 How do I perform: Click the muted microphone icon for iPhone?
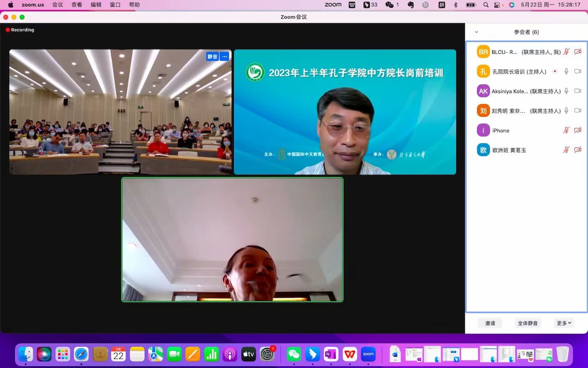[566, 130]
